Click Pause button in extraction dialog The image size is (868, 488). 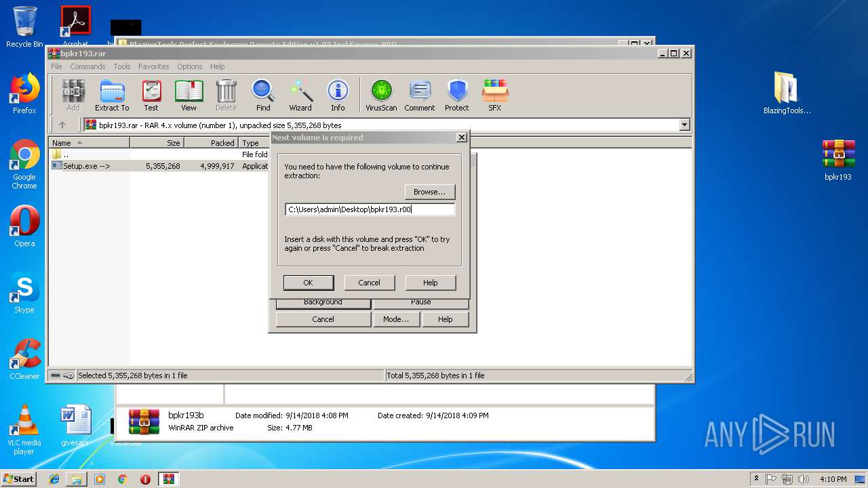click(420, 302)
